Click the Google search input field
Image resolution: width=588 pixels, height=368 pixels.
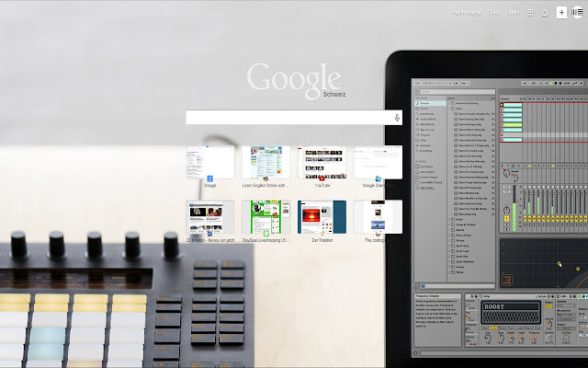point(294,118)
